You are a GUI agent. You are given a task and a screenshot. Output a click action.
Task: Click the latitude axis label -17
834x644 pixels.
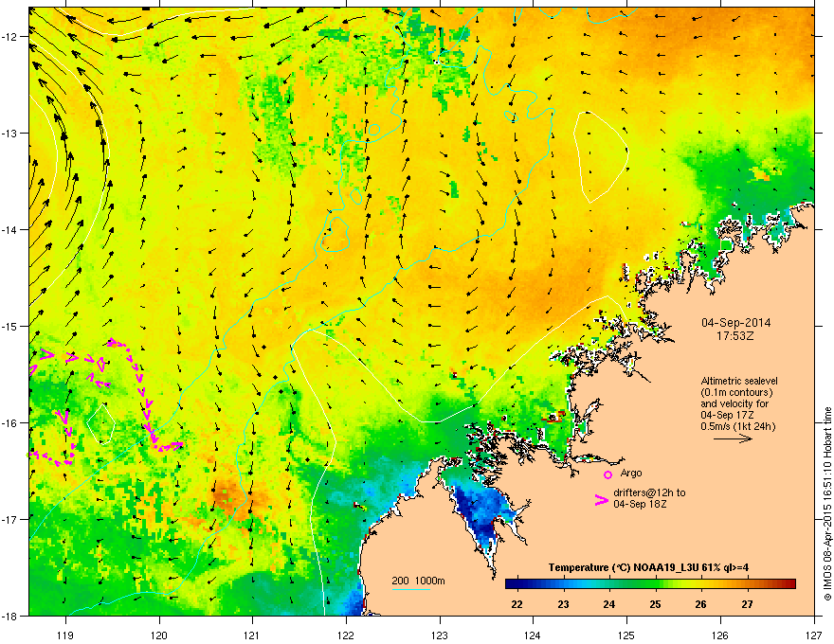(x=10, y=519)
